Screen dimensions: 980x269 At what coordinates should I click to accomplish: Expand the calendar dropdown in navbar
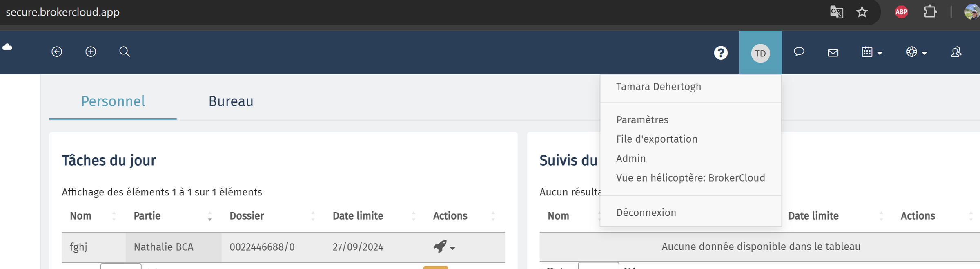coord(872,52)
